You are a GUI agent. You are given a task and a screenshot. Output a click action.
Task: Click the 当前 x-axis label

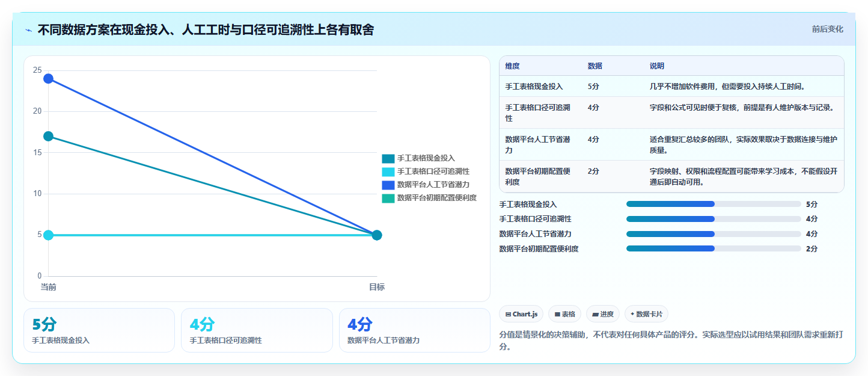(48, 288)
